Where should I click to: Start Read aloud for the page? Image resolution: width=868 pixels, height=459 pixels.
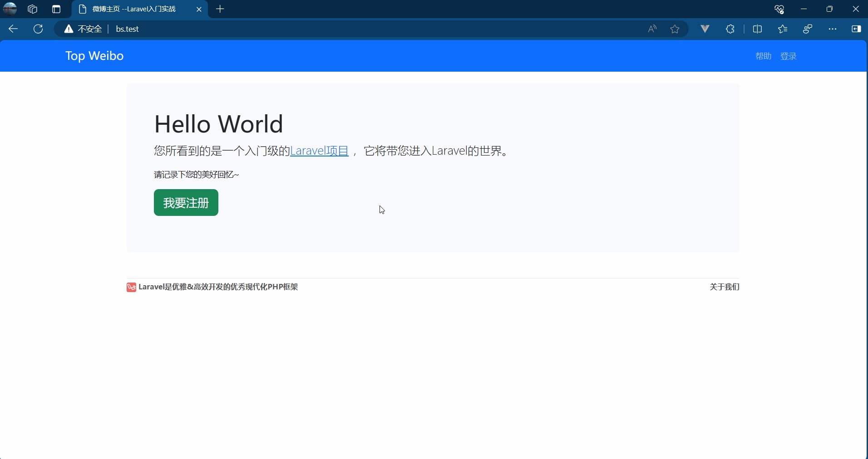pos(652,29)
